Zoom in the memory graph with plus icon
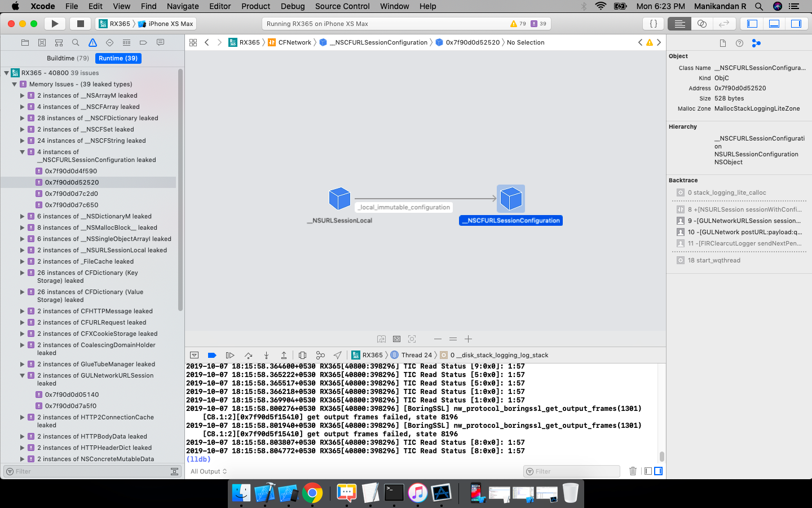 [x=468, y=339]
